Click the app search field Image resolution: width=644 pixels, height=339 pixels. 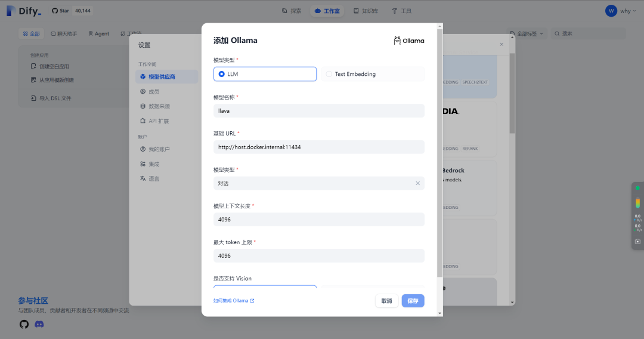588,33
